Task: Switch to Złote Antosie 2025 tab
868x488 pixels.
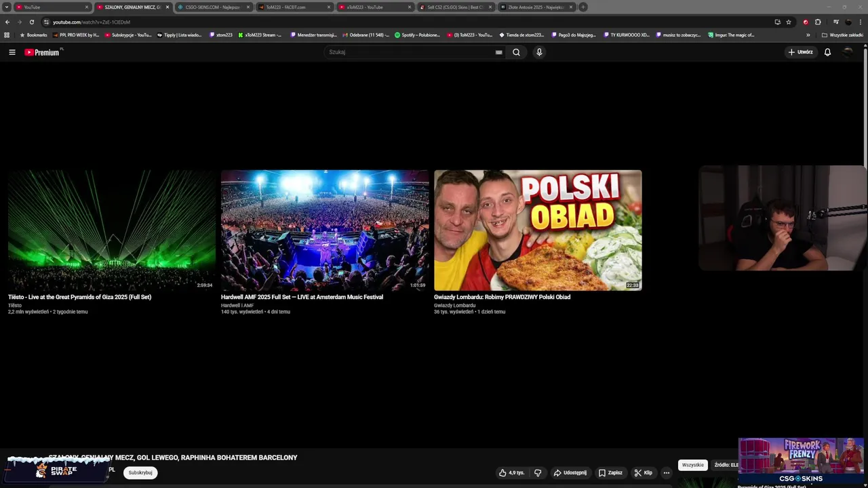Action: (536, 7)
